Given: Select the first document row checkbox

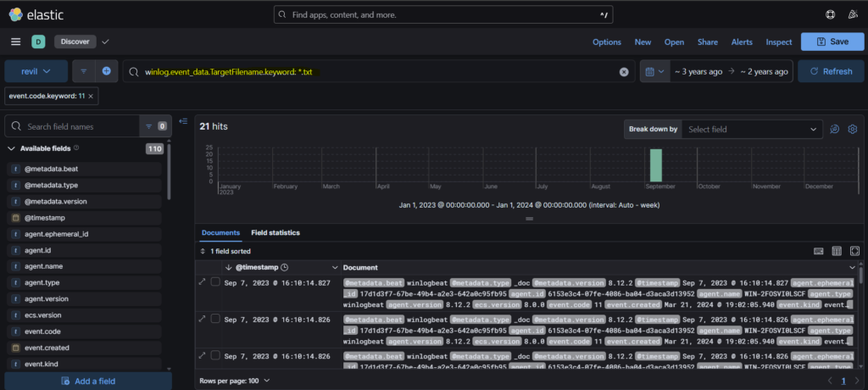Looking at the screenshot, I should click(216, 282).
